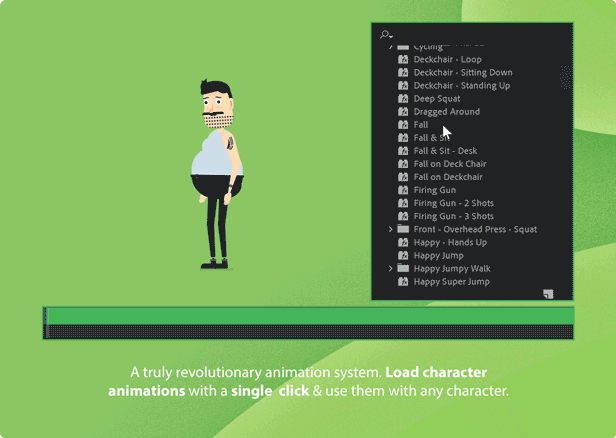This screenshot has height=438, width=616.
Task: Choose the Deckchair - Sitting Down animation
Action: click(463, 73)
